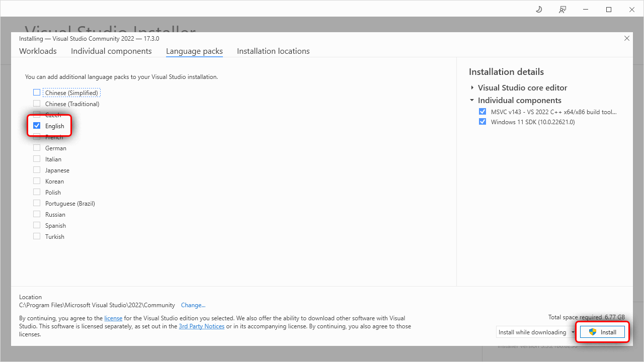Uncheck the English language pack
Screen dimensions: 644x362
click(x=37, y=126)
